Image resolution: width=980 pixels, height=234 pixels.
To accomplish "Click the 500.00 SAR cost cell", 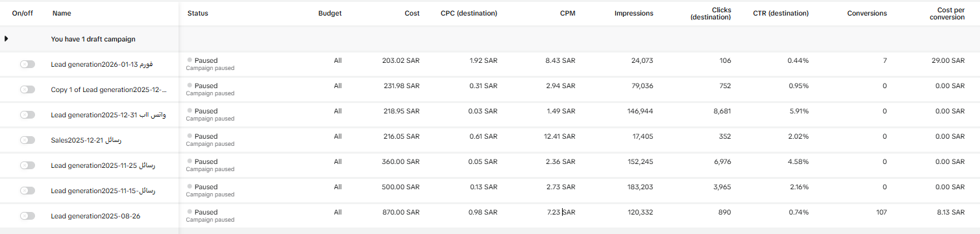I will click(401, 187).
